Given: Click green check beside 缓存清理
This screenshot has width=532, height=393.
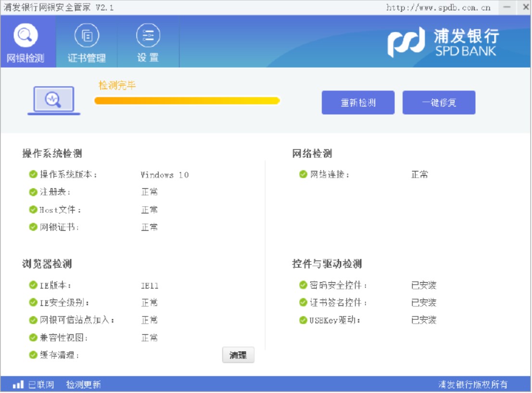Looking at the screenshot, I should (x=33, y=355).
